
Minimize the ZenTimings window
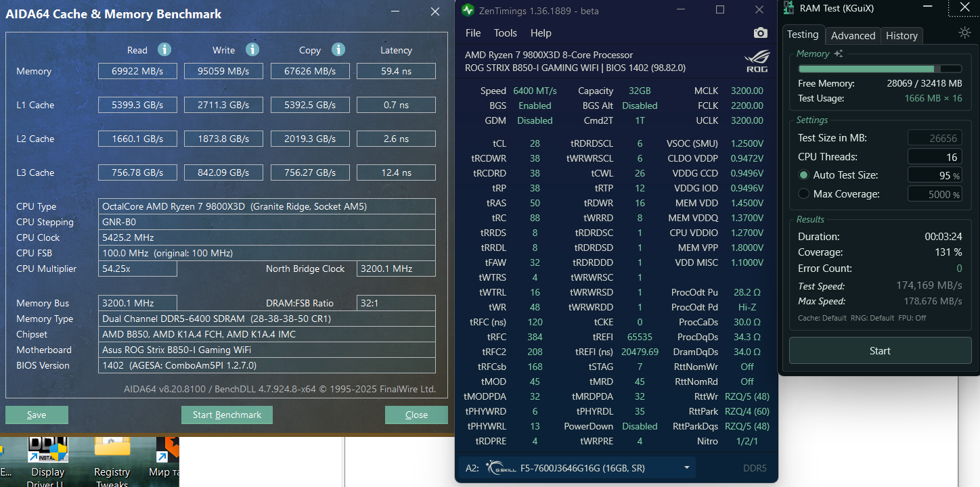680,10
